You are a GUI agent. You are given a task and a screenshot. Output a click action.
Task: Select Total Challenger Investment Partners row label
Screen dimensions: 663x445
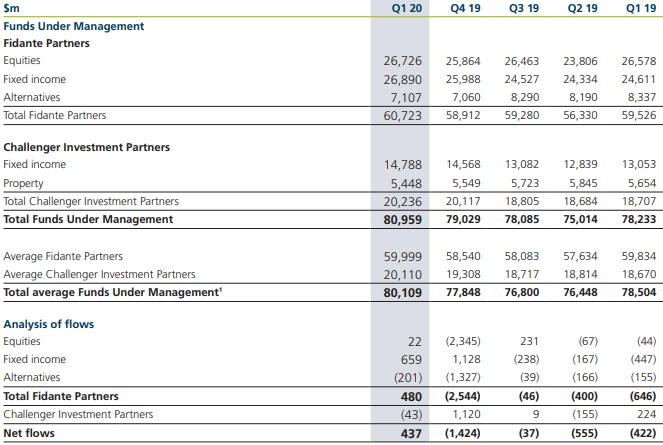click(91, 201)
